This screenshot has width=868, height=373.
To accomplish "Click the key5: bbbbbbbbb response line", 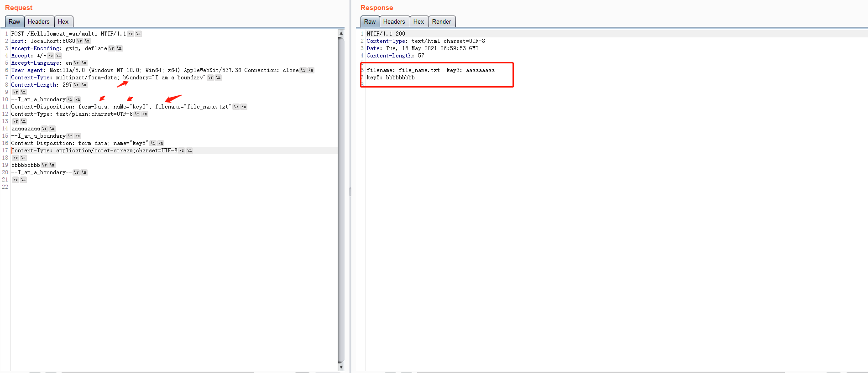I will [391, 78].
